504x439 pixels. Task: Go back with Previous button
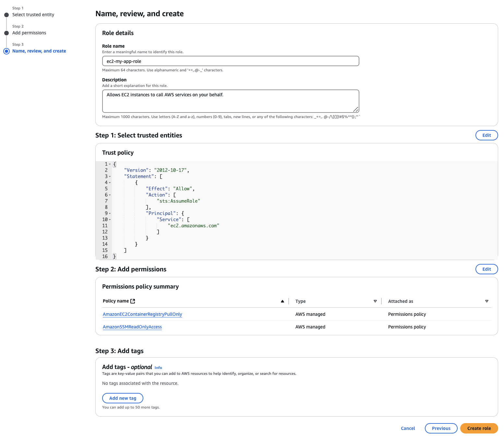point(441,428)
